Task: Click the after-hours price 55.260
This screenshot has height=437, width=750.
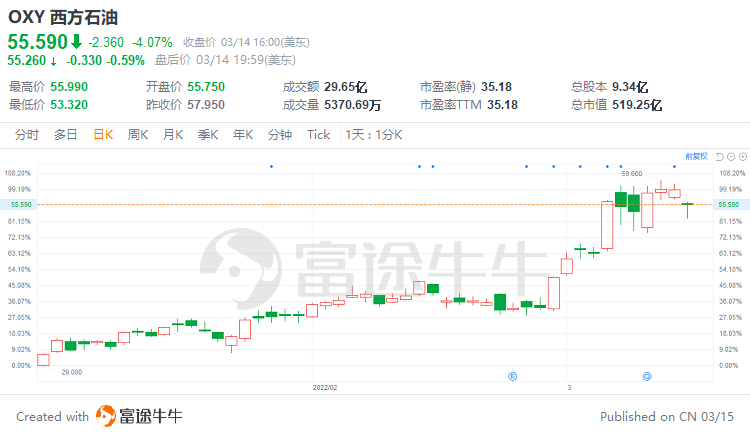Action: coord(27,61)
